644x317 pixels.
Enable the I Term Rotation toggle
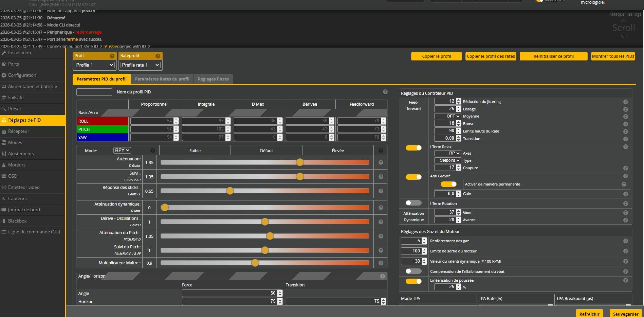click(413, 203)
